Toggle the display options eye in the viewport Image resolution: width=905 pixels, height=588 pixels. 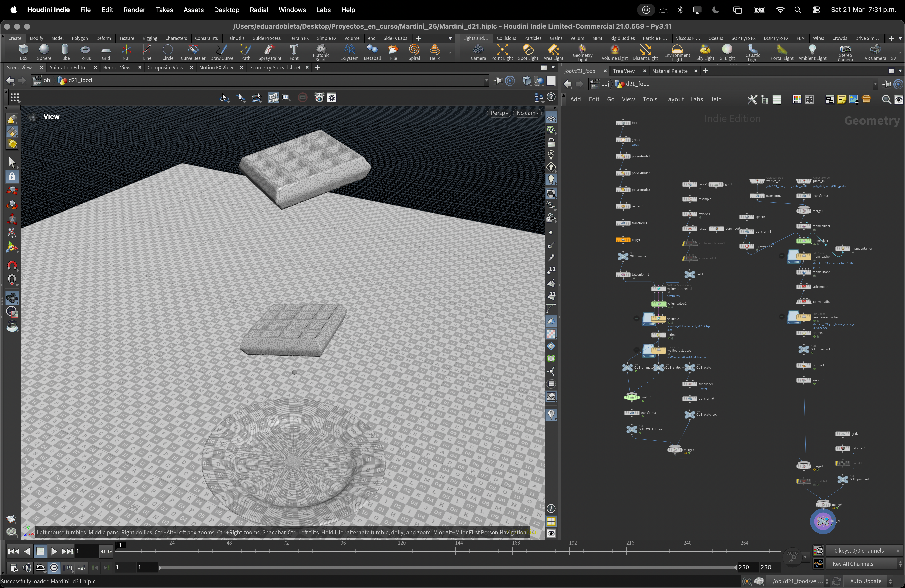[551, 533]
